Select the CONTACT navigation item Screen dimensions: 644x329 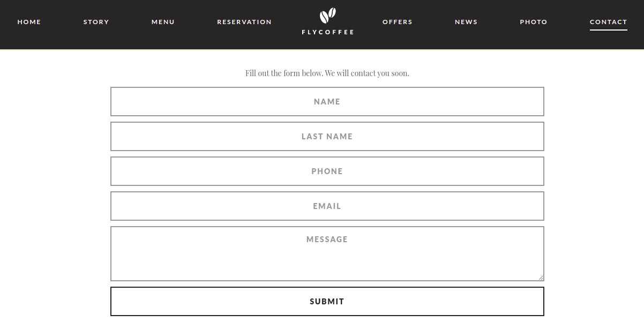point(608,22)
